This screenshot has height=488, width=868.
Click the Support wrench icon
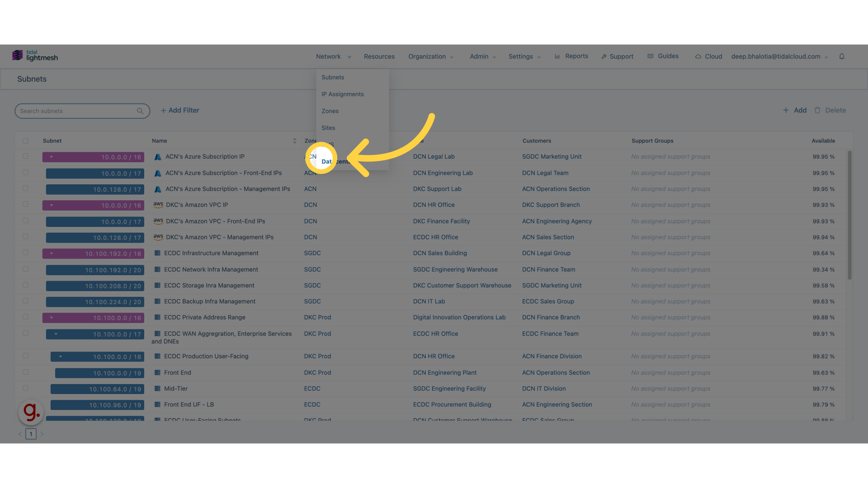tap(604, 56)
